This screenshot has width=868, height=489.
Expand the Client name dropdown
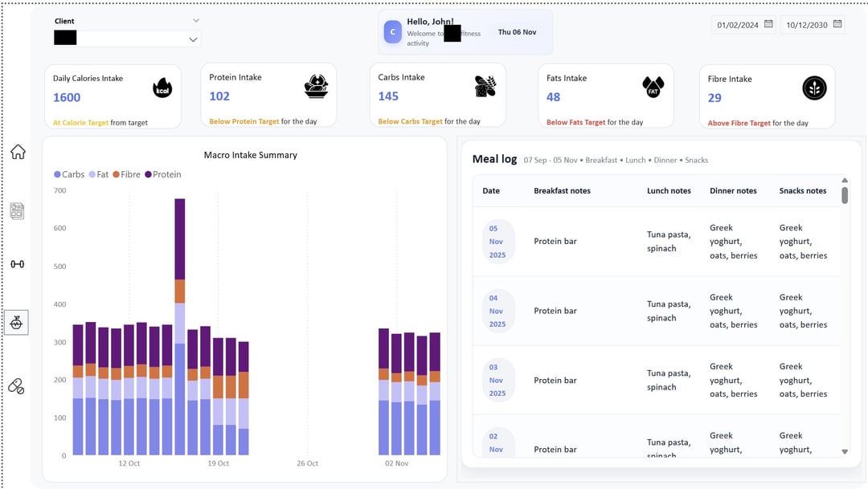[x=193, y=39]
